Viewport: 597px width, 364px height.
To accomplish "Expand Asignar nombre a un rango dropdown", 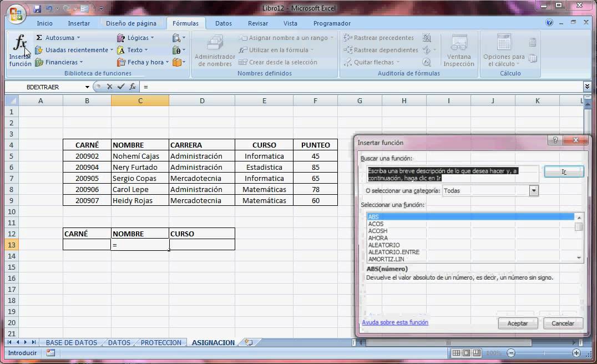I will [x=332, y=38].
